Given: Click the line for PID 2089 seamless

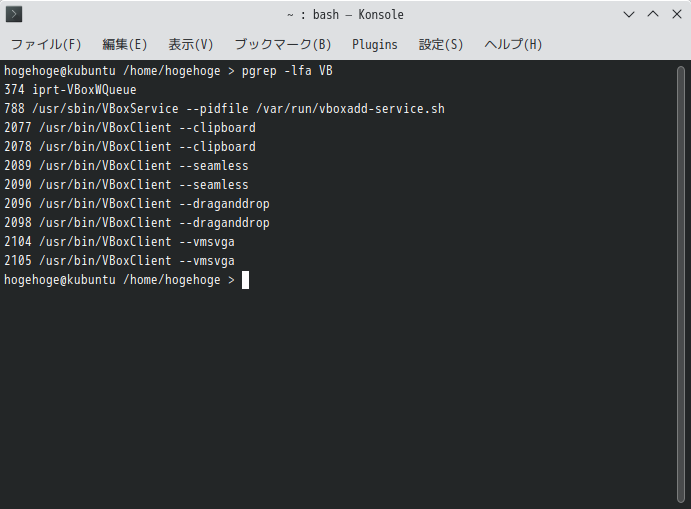Looking at the screenshot, I should pos(126,166).
